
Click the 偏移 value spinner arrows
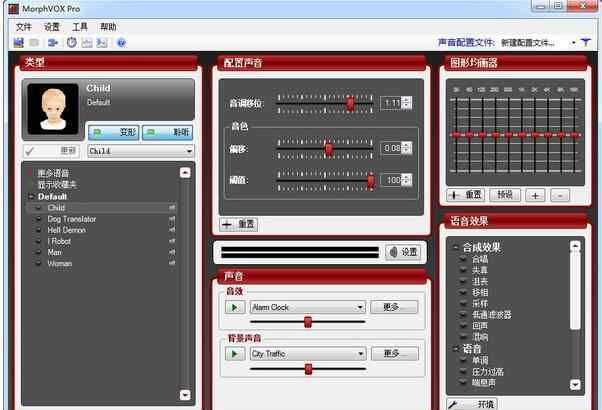[x=408, y=148]
